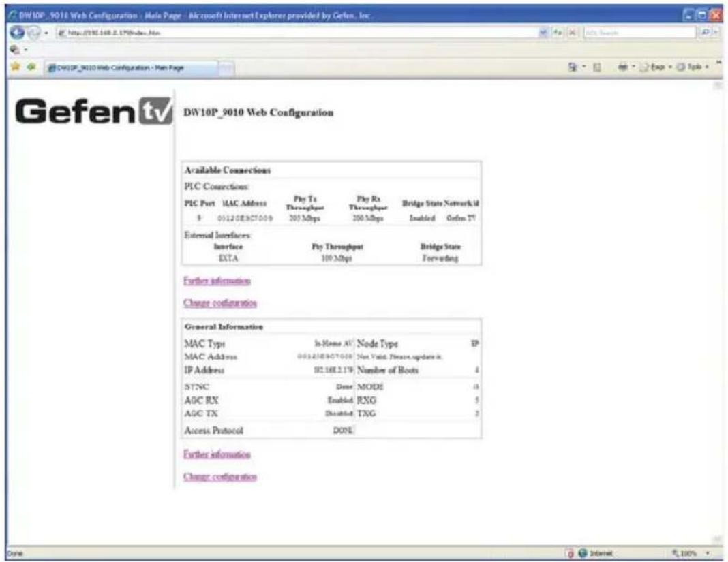The width and height of the screenshot is (728, 562).
Task: Open the search provider dropdown arrow
Action: tap(716, 33)
